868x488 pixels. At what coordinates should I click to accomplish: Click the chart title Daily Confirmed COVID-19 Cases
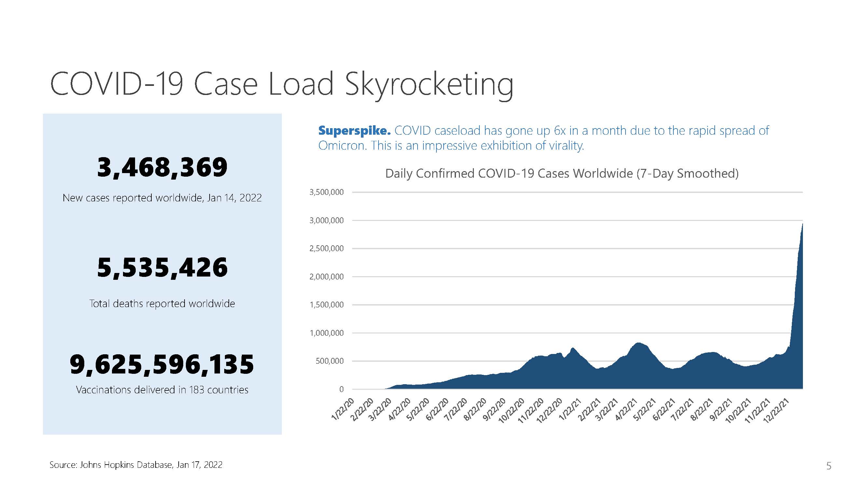562,173
